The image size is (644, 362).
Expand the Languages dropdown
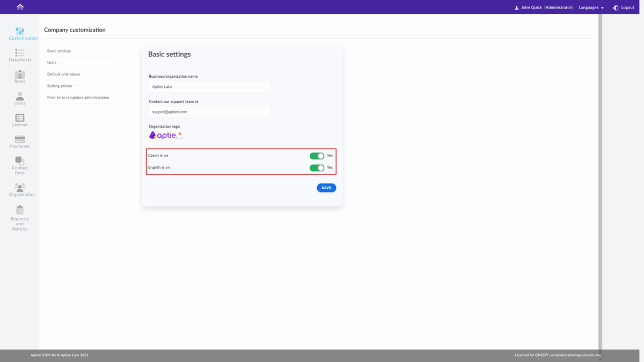(x=591, y=8)
